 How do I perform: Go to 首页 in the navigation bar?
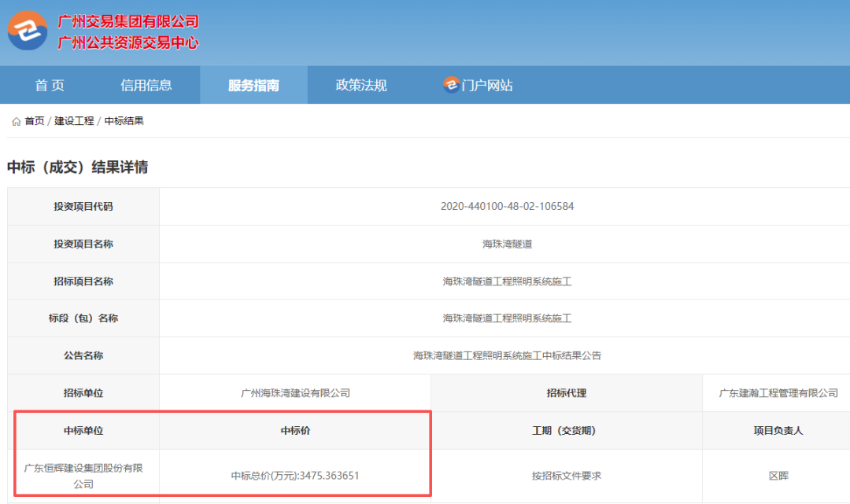[x=49, y=84]
